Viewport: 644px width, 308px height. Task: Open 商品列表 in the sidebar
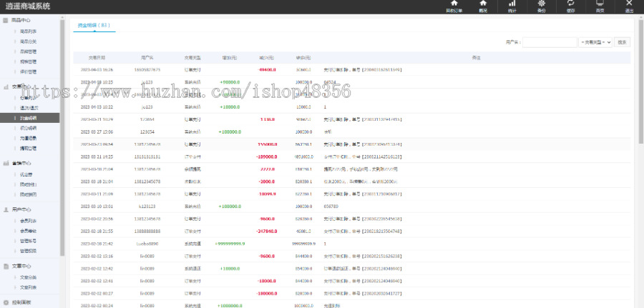(28, 31)
